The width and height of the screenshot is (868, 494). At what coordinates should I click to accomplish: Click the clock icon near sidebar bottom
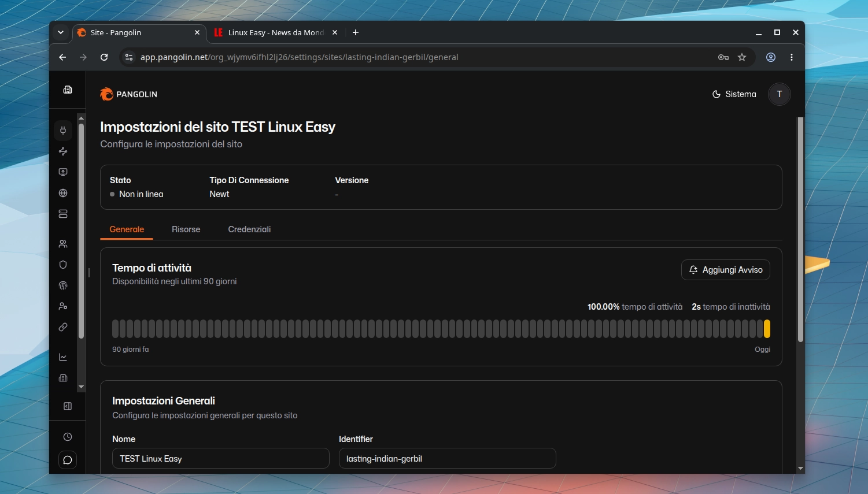68,437
